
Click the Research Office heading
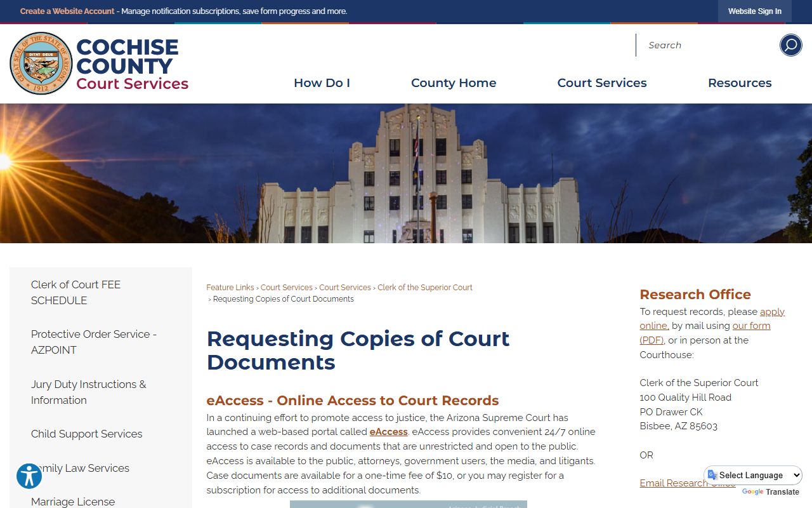click(x=695, y=295)
